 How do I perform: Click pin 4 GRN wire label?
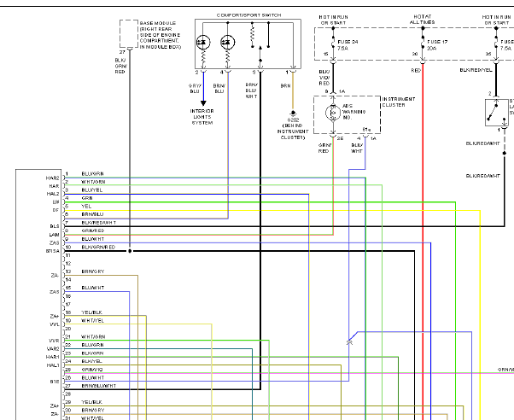coord(87,198)
